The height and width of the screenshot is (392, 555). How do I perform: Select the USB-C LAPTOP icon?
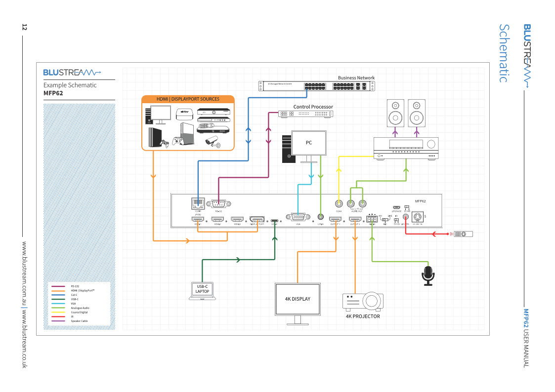click(203, 291)
